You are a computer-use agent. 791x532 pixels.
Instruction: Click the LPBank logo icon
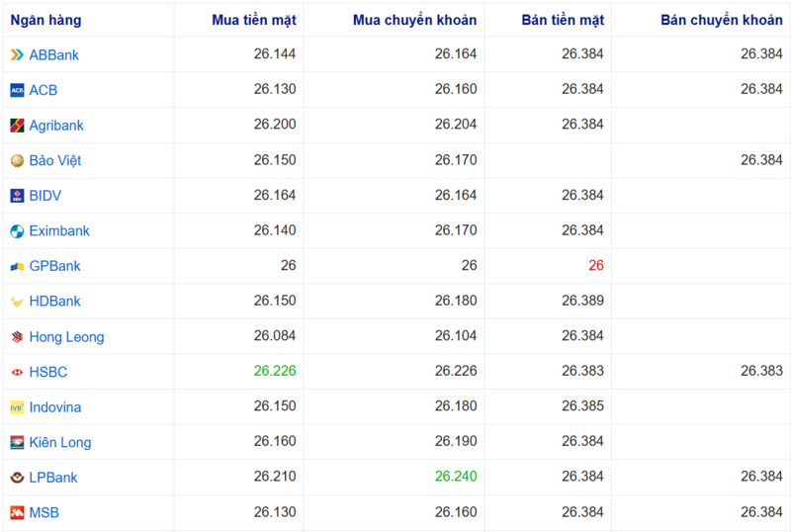[x=17, y=478]
